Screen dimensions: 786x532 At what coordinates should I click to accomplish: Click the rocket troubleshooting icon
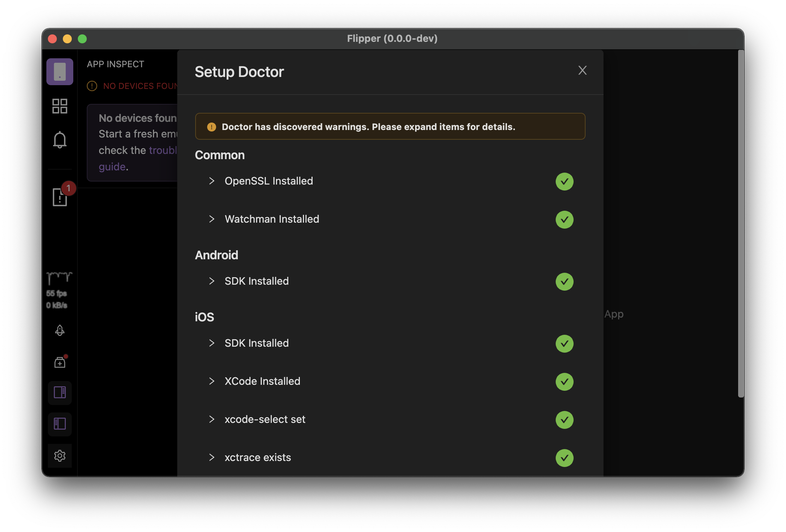coord(59,330)
